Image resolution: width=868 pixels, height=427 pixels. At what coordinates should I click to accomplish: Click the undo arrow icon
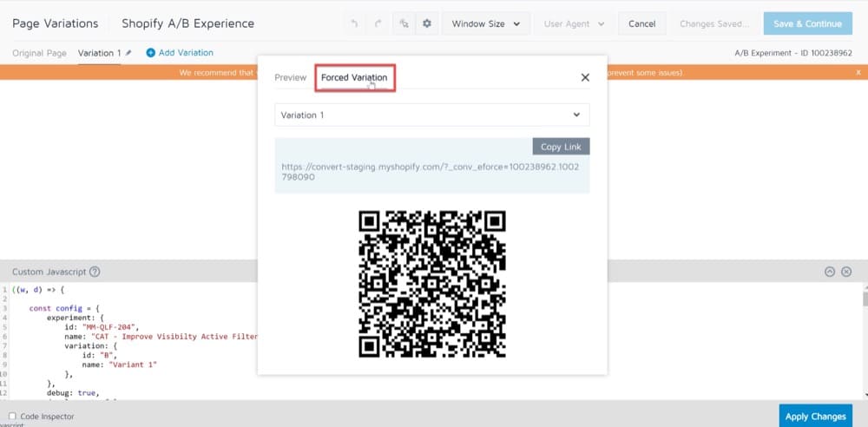coord(354,23)
